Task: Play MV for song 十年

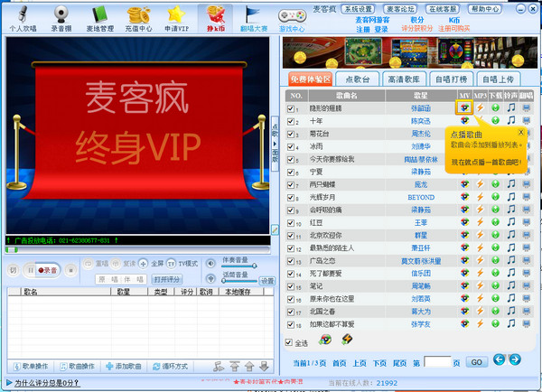Action: click(x=464, y=121)
